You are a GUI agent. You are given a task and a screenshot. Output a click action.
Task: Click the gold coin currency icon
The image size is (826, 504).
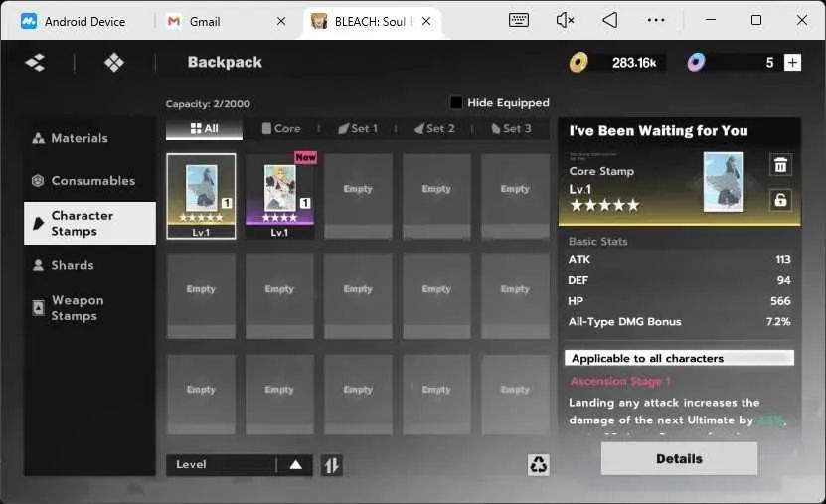click(578, 63)
